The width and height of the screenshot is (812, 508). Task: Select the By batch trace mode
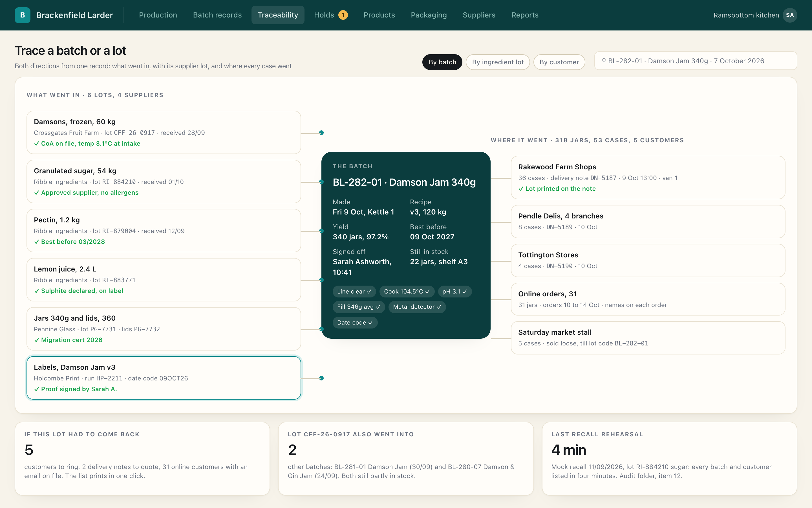(x=442, y=62)
